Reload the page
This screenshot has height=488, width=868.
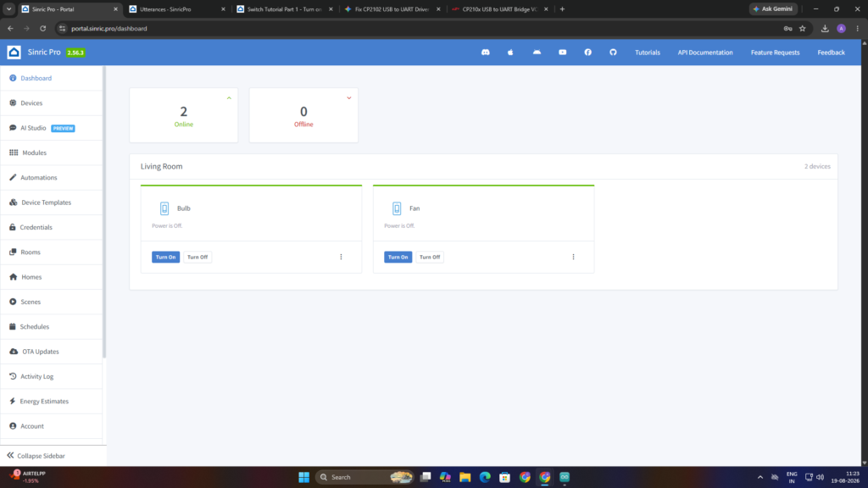click(x=42, y=28)
